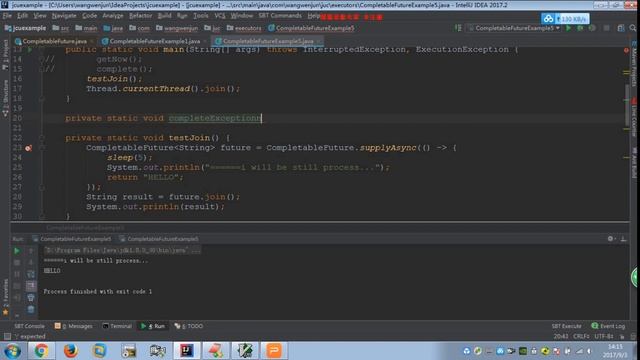Click breakpoint marker on line 23 gutter
The width and height of the screenshot is (640, 360).
pos(28,148)
